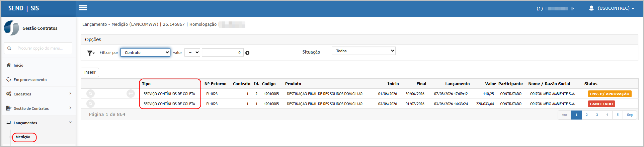Screen dimensions: 644x147
Task: Click the Nome / Razão Social header
Action: [x=549, y=84]
